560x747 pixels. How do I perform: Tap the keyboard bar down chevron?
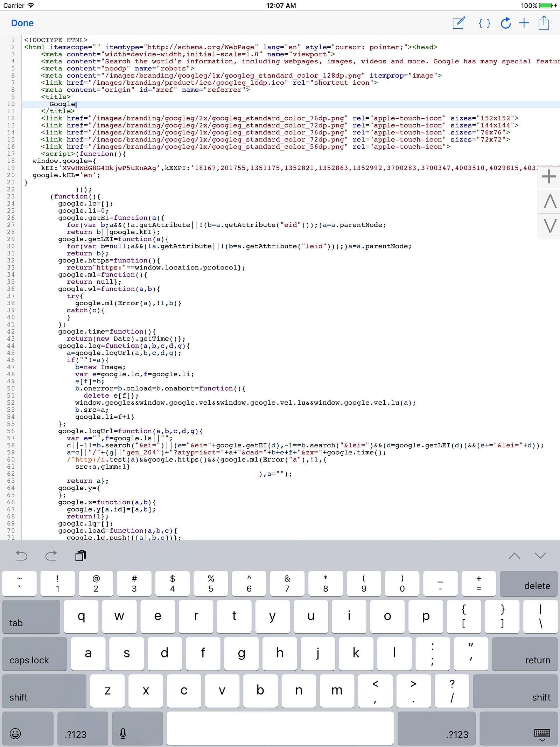pos(540,556)
